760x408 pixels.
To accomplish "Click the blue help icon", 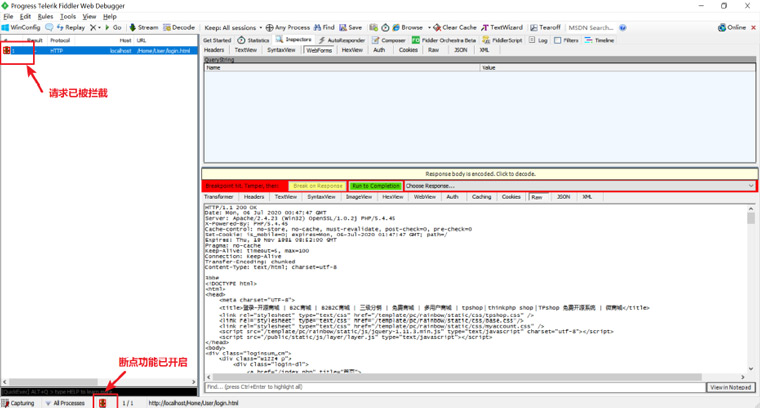I will [x=623, y=28].
